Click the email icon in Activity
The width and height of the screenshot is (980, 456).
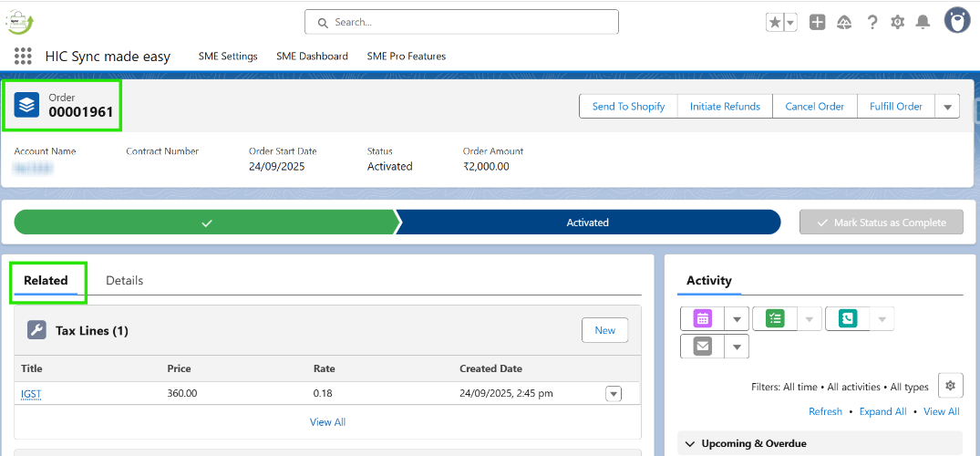[703, 347]
